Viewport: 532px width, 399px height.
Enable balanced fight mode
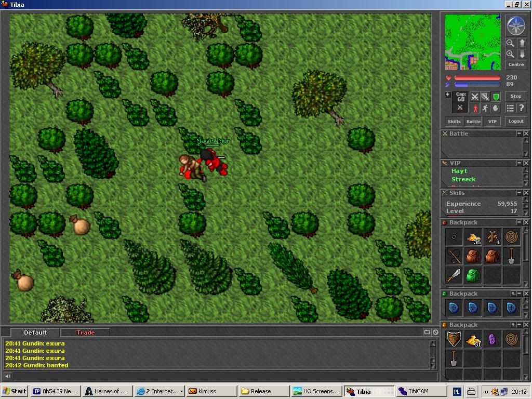(485, 97)
